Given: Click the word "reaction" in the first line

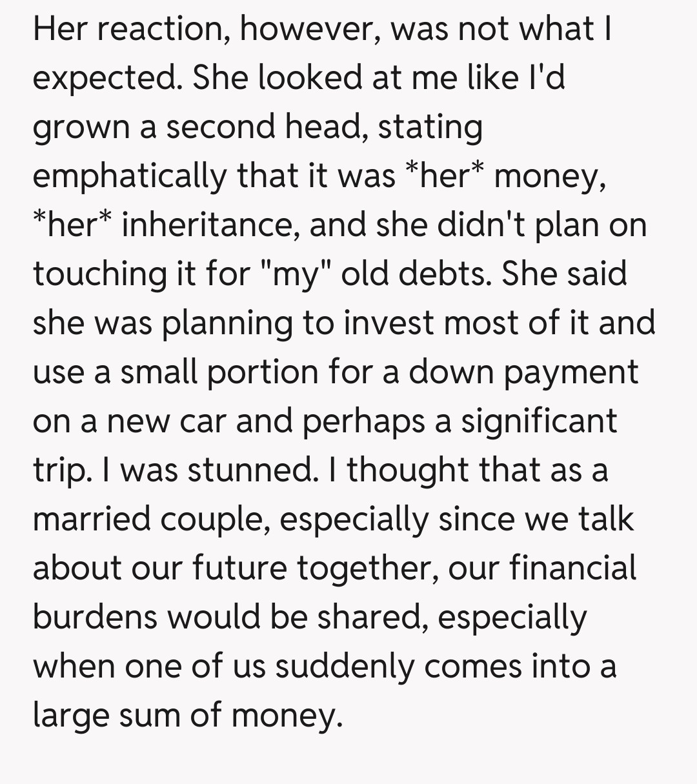Looking at the screenshot, I should (156, 29).
